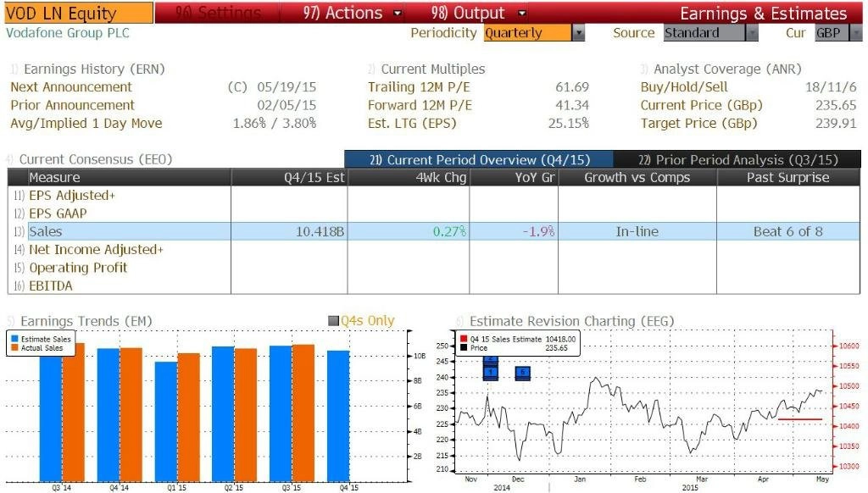Open the Periodicity dropdown arrow
The height and width of the screenshot is (493, 868).
pos(578,33)
